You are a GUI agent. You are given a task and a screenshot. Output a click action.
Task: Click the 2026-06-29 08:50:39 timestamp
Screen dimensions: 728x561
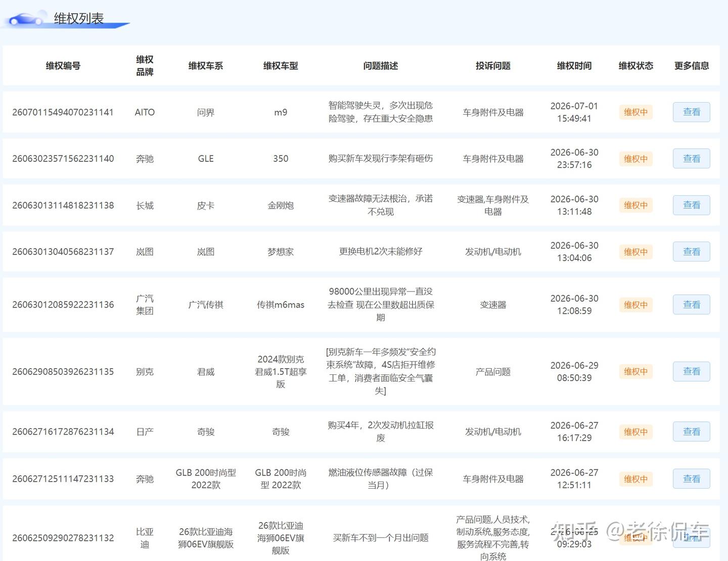coord(574,372)
